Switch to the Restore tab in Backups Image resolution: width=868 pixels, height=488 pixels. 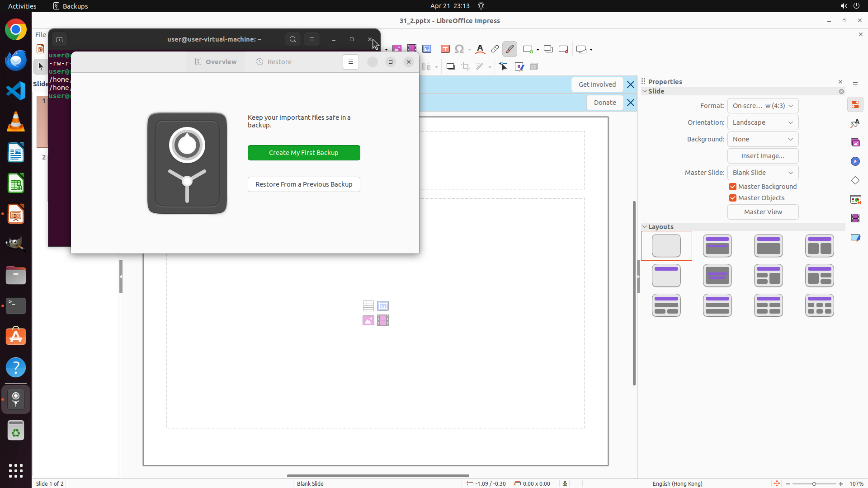point(274,62)
